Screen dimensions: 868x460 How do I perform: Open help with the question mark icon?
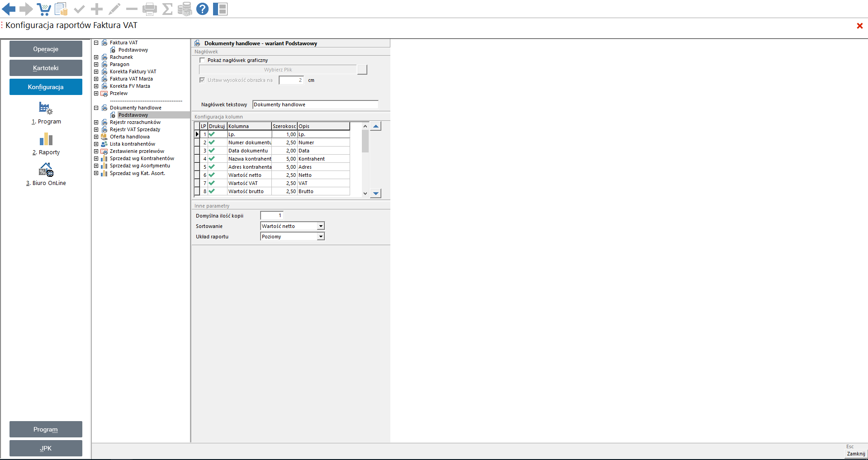(202, 9)
